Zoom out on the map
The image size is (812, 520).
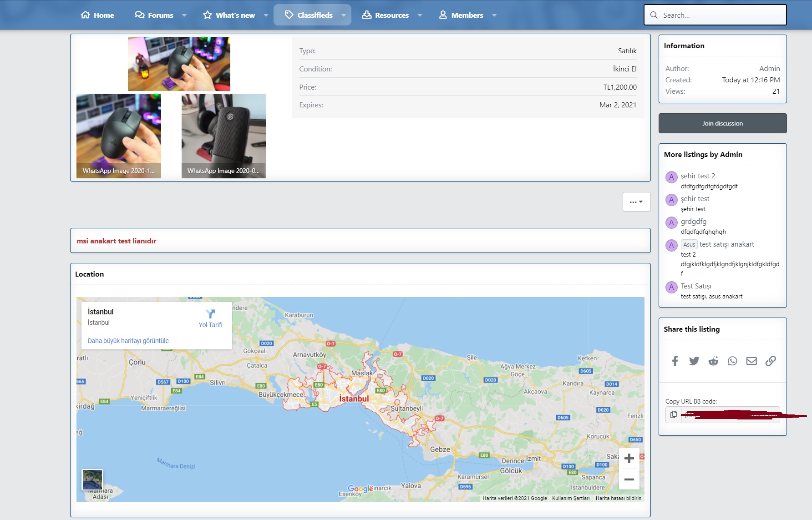pos(629,479)
